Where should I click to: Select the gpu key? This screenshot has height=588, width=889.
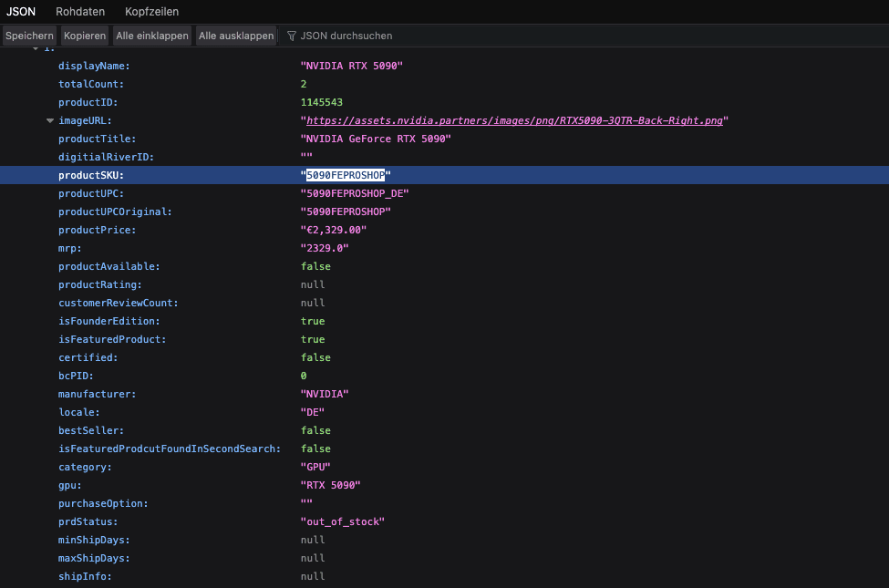[x=69, y=485]
